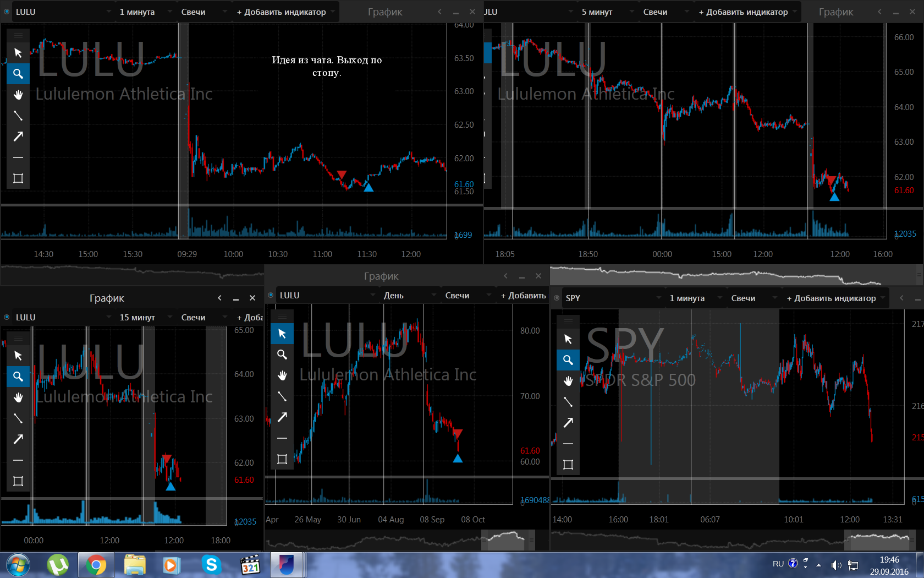This screenshot has width=924, height=578.
Task: Activate magnifier in SPY chart
Action: click(x=568, y=360)
